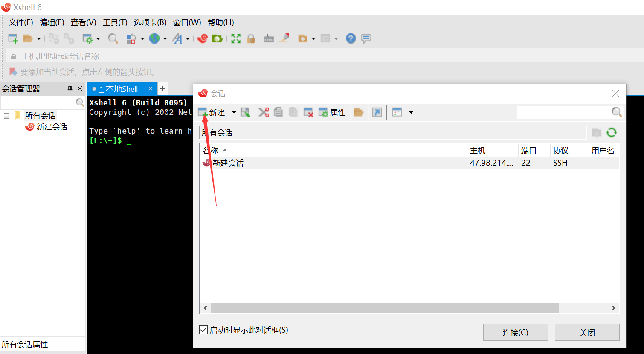Viewport: 644px width, 354px height.
Task: Toggle the show dialog at startup checkbox
Action: pos(203,330)
